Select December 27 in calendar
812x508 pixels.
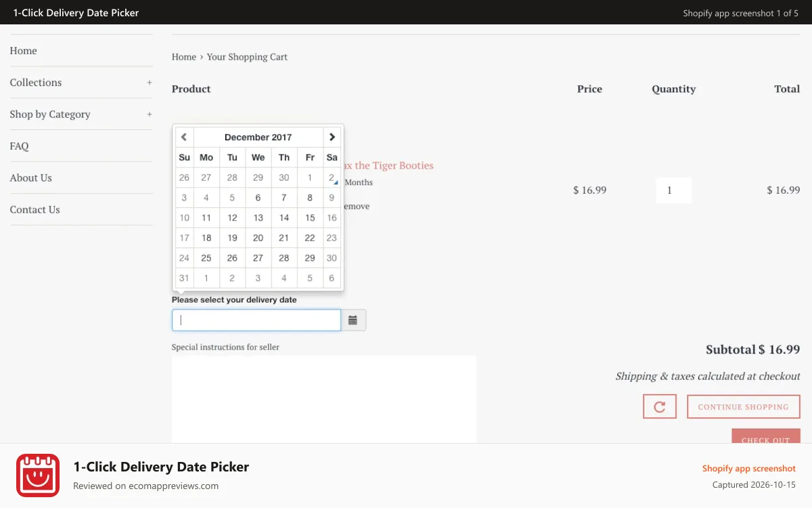tap(258, 258)
